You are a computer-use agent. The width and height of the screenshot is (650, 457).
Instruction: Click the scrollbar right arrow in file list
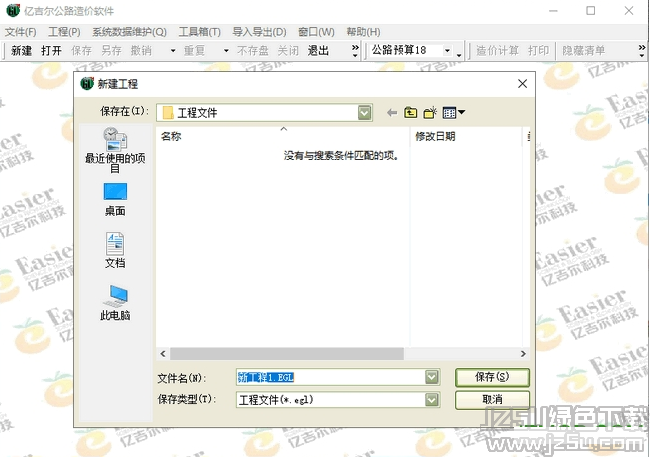(523, 354)
